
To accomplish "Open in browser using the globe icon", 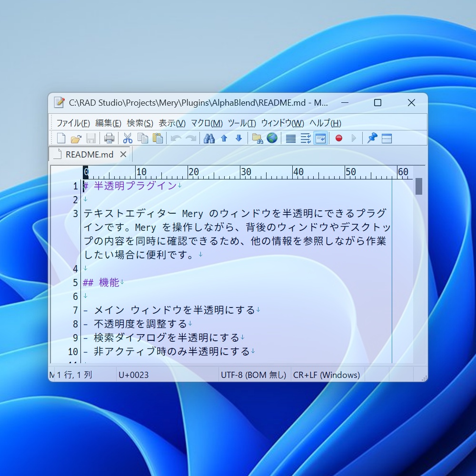I will coord(272,138).
